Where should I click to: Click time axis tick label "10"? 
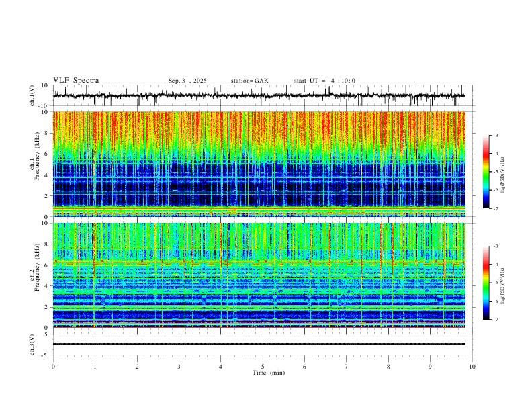pyautogui.click(x=472, y=367)
